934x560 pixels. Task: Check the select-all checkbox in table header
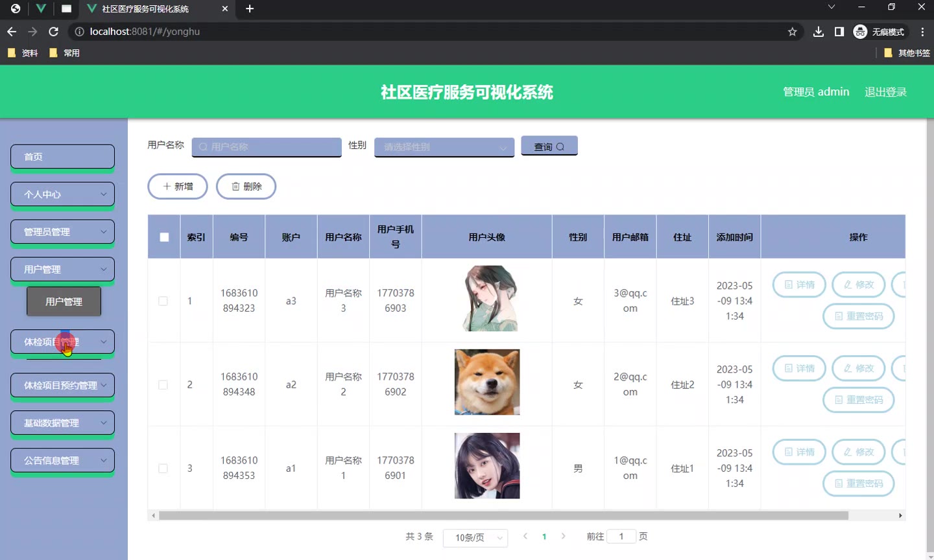click(x=164, y=237)
